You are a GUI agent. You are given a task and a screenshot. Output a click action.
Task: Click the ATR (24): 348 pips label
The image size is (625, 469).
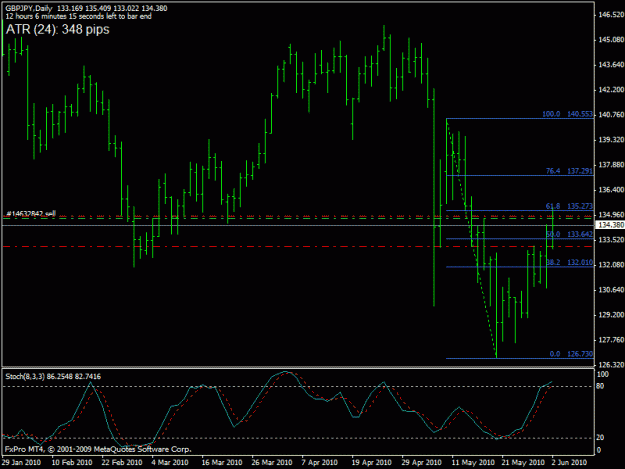pos(57,29)
